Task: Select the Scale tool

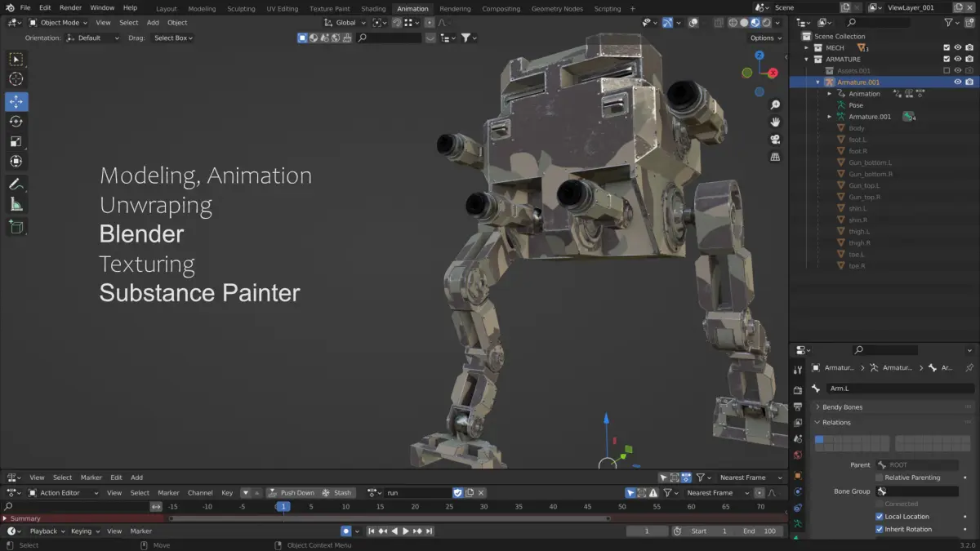Action: pos(16,141)
